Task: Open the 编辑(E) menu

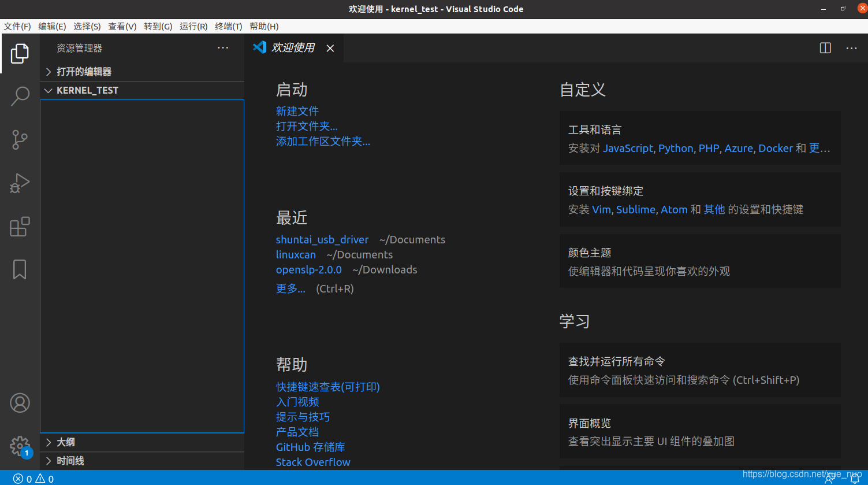Action: [52, 27]
